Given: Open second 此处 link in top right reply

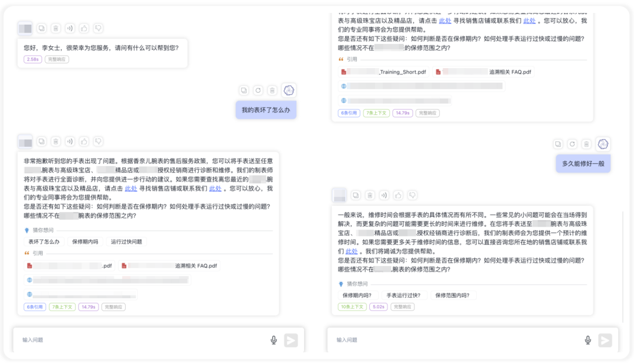Looking at the screenshot, I should coord(530,21).
